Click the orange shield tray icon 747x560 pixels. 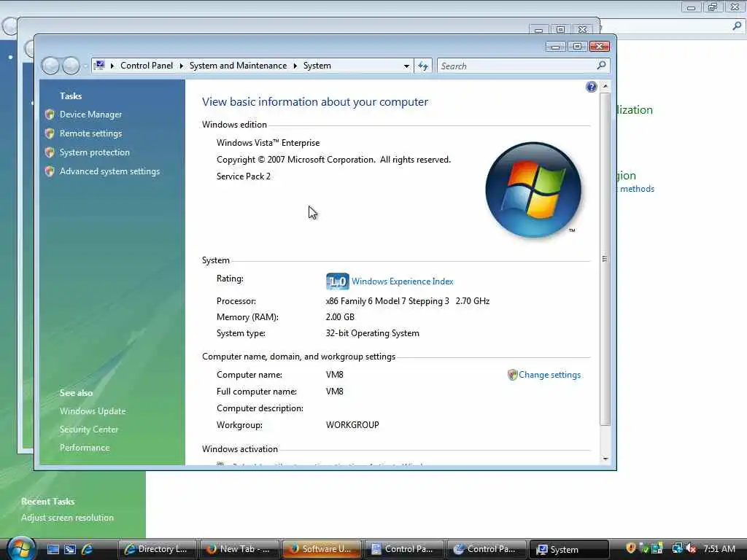coord(631,548)
